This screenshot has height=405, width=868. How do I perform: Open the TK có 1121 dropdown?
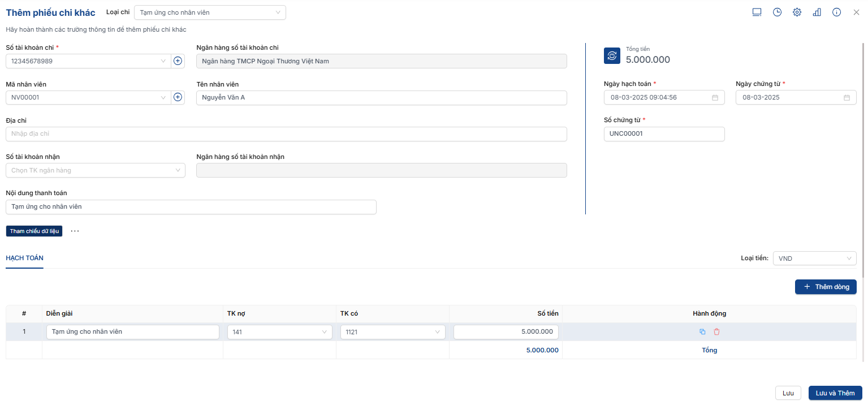click(x=392, y=332)
